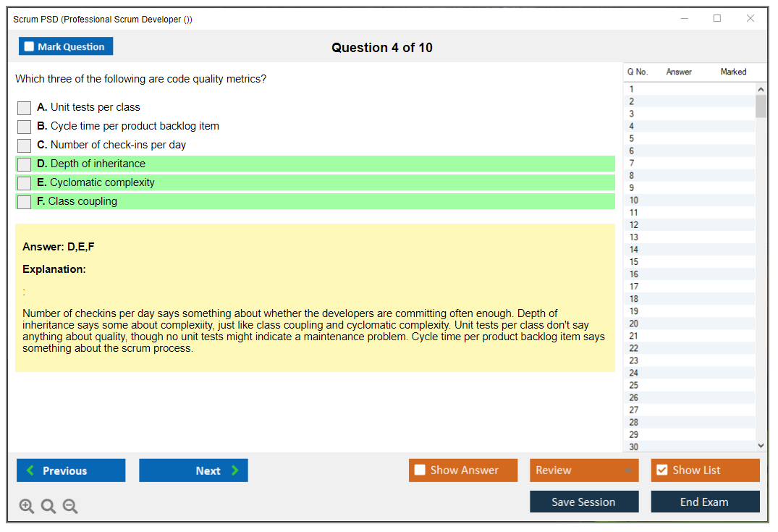The height and width of the screenshot is (532, 778).
Task: Click the zoom in magnifier icon
Action: (27, 507)
